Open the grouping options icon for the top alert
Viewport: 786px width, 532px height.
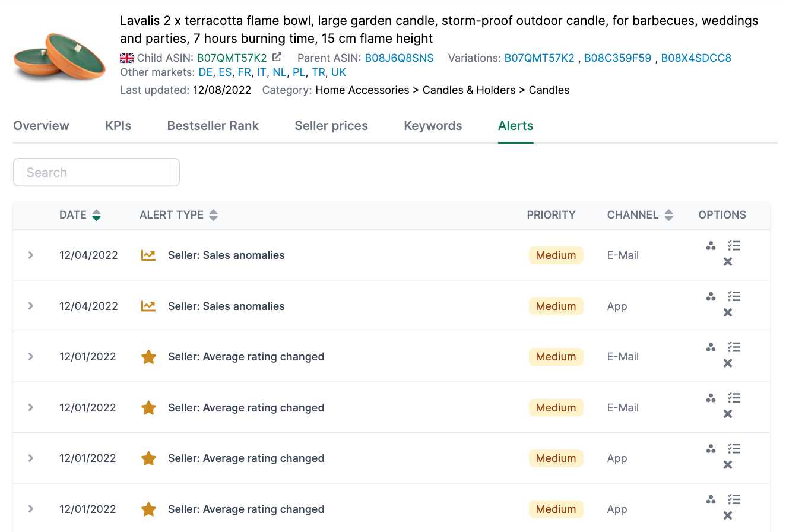pos(711,246)
